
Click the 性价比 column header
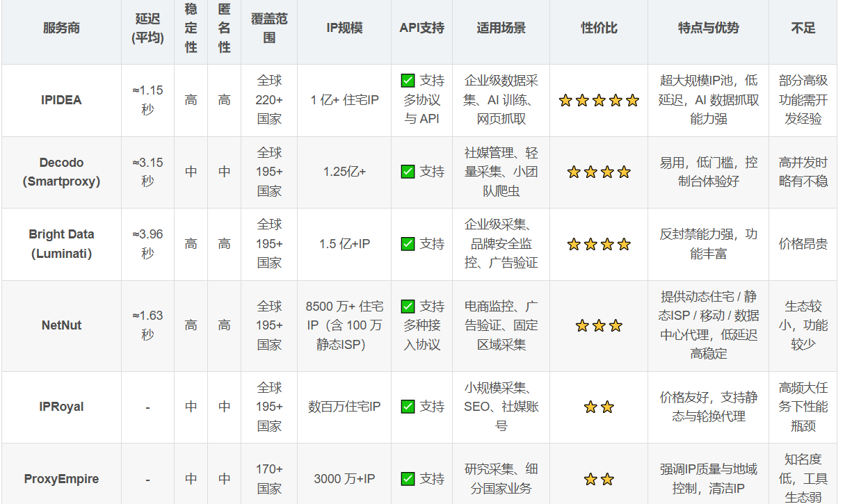coord(599,29)
